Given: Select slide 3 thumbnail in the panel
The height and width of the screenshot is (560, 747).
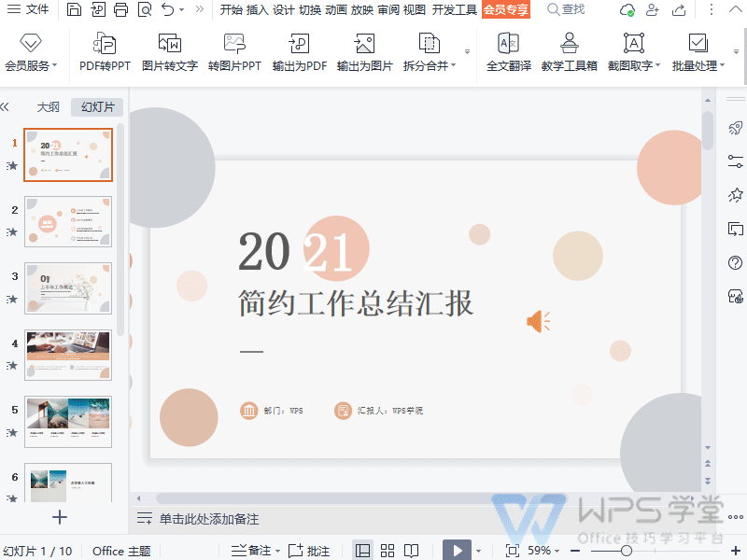Looking at the screenshot, I should pyautogui.click(x=67, y=289).
